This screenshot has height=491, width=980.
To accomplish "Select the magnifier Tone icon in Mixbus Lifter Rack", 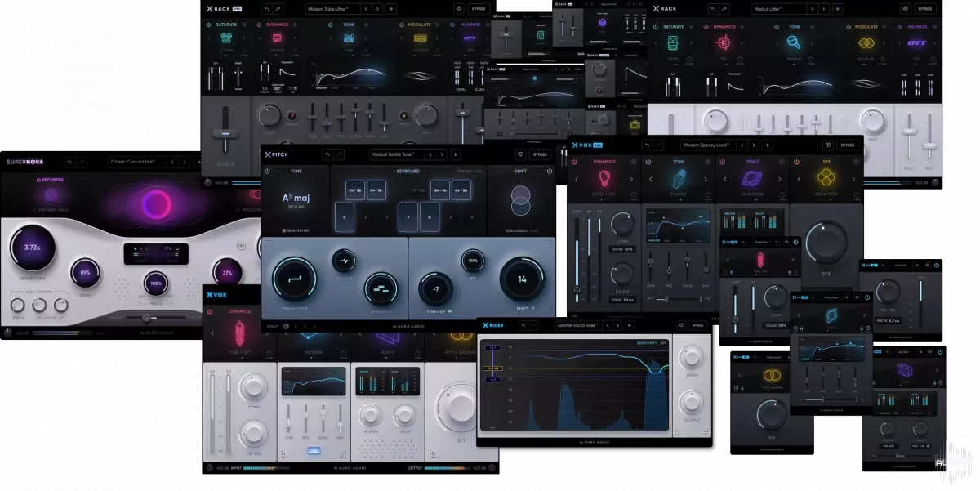I will [794, 42].
